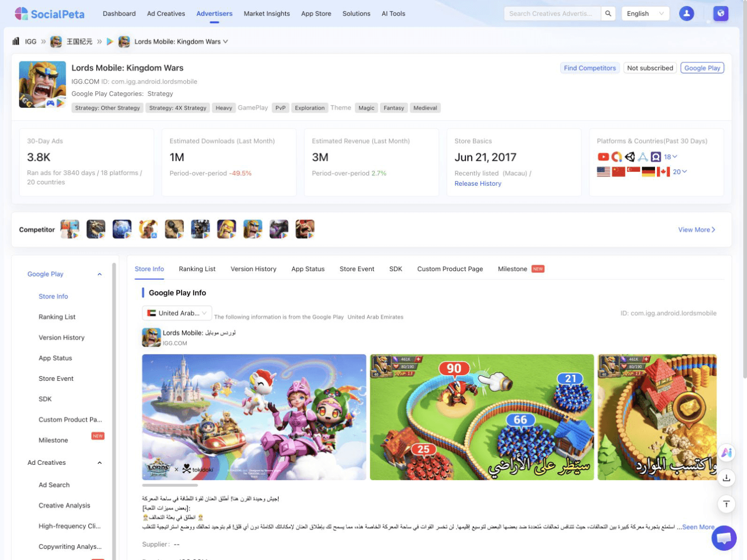Expand the 18 platforms list
The width and height of the screenshot is (747, 560).
tap(670, 157)
